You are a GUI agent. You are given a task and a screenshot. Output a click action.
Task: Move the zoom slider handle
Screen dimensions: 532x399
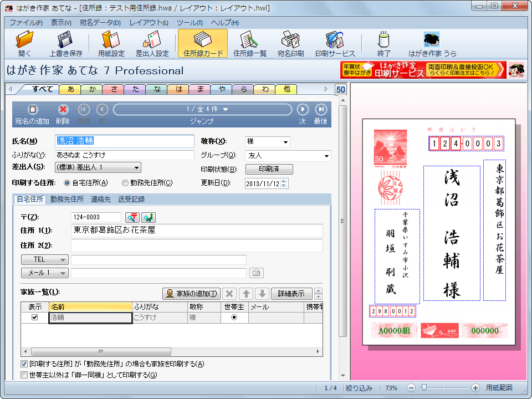coord(423,387)
